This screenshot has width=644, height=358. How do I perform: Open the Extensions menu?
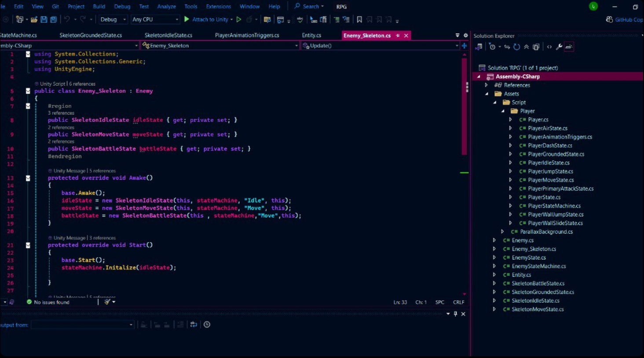218,7
